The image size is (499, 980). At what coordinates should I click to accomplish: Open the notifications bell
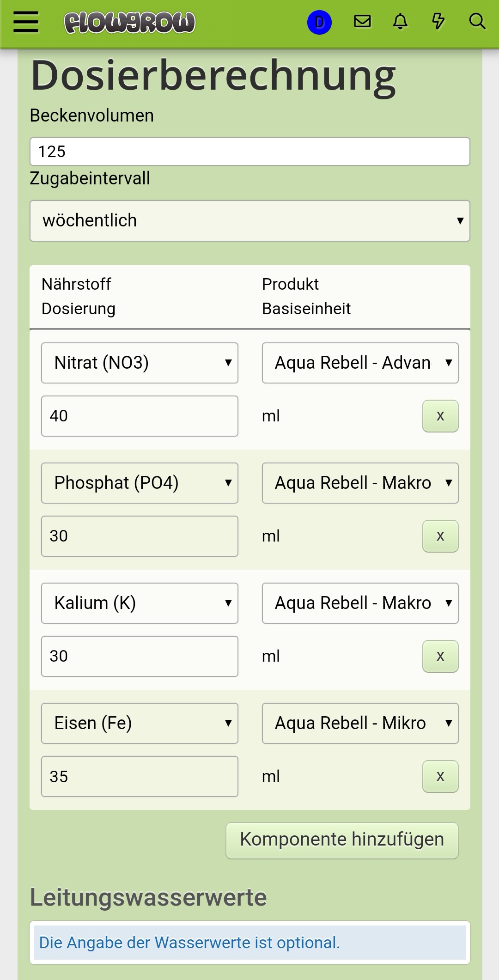[x=400, y=21]
